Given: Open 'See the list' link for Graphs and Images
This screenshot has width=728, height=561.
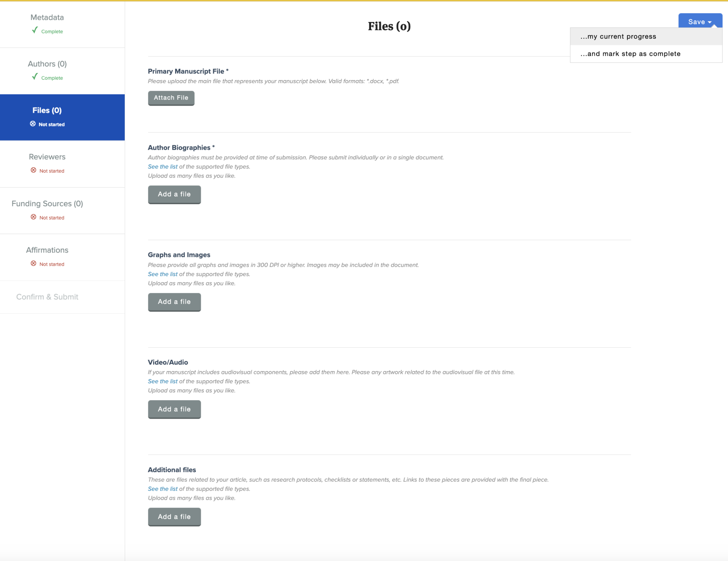Looking at the screenshot, I should pos(162,274).
